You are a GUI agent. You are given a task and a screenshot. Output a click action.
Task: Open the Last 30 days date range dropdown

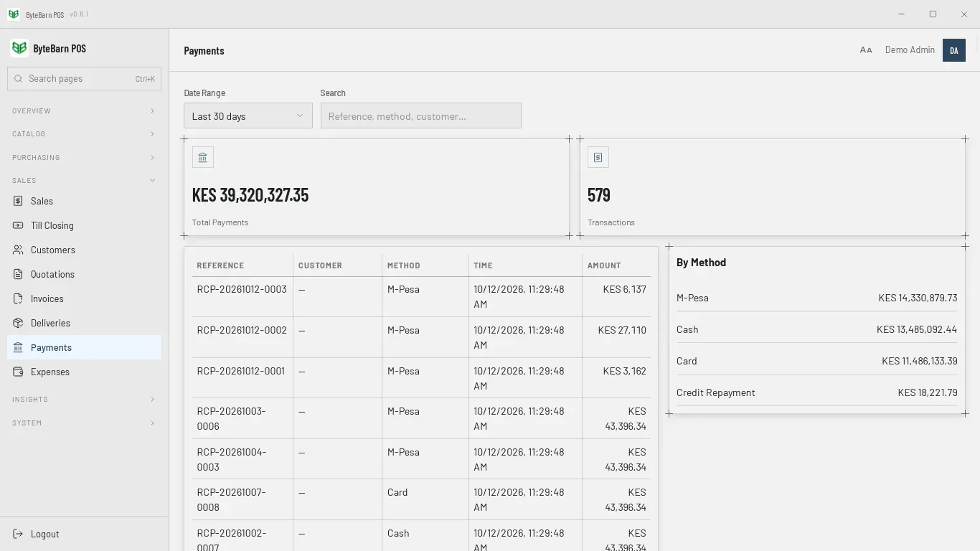pyautogui.click(x=248, y=116)
